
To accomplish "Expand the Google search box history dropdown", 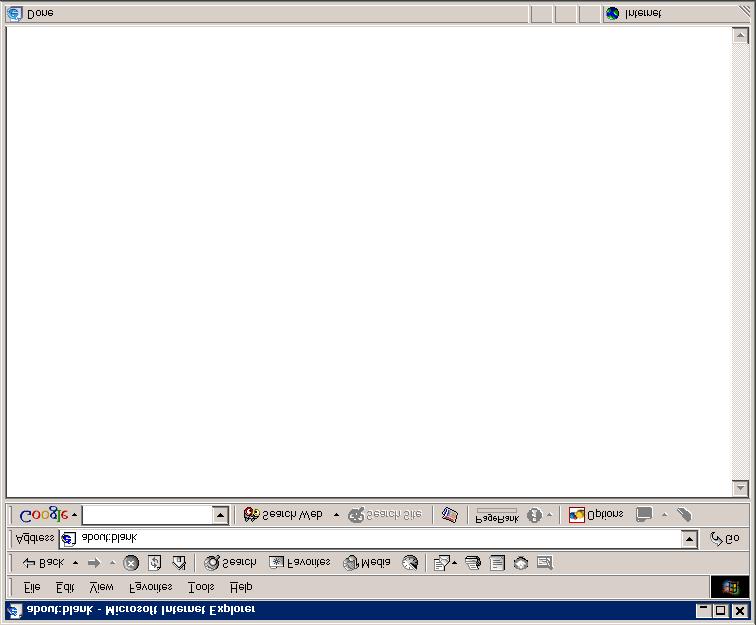I will click(220, 515).
